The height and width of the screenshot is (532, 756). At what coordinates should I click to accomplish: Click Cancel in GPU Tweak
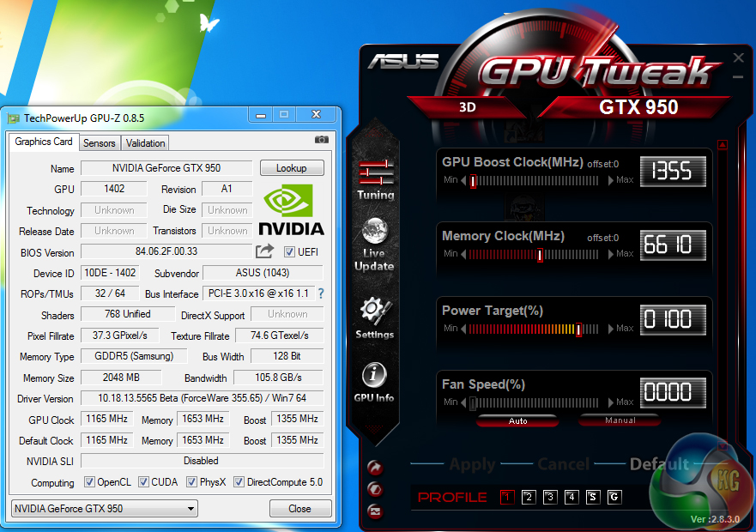[563, 464]
